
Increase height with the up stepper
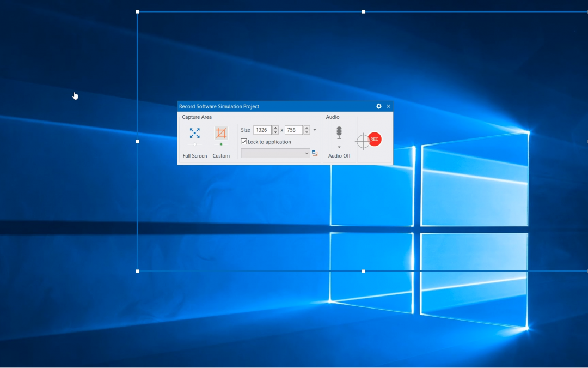(x=307, y=128)
